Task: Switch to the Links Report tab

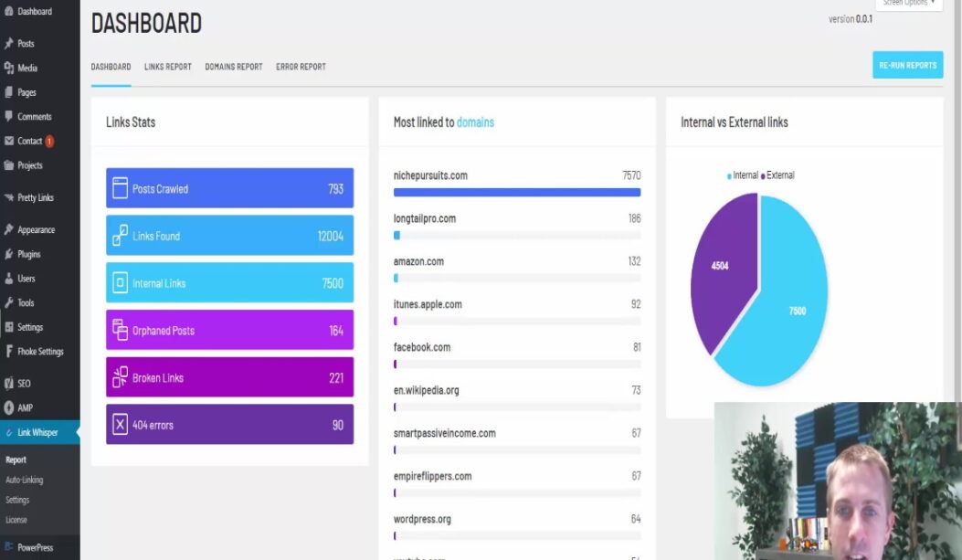Action: [168, 67]
